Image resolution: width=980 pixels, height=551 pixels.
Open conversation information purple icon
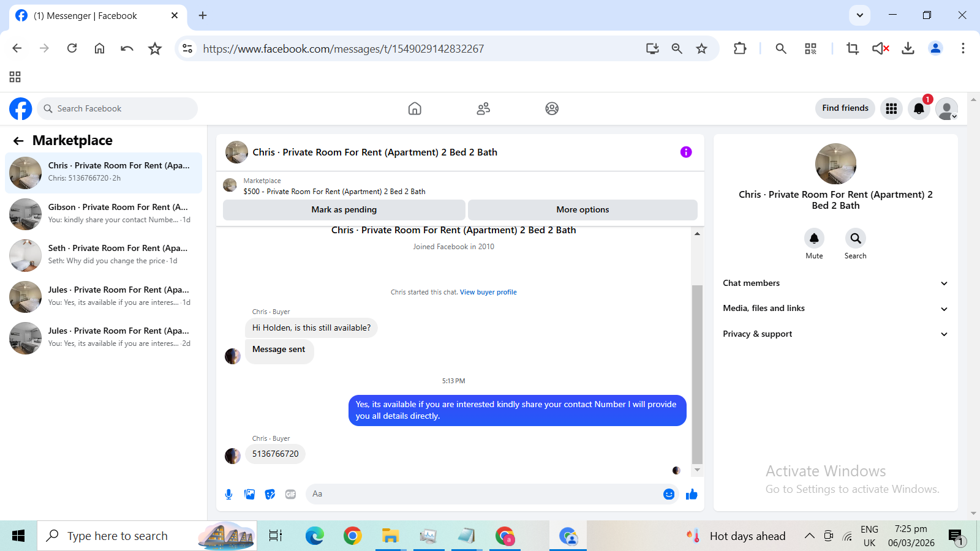pyautogui.click(x=686, y=152)
